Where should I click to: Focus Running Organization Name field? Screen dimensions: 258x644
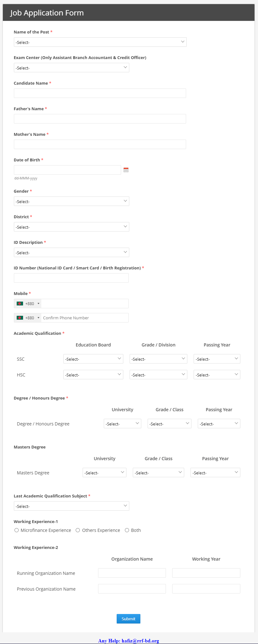[132, 573]
